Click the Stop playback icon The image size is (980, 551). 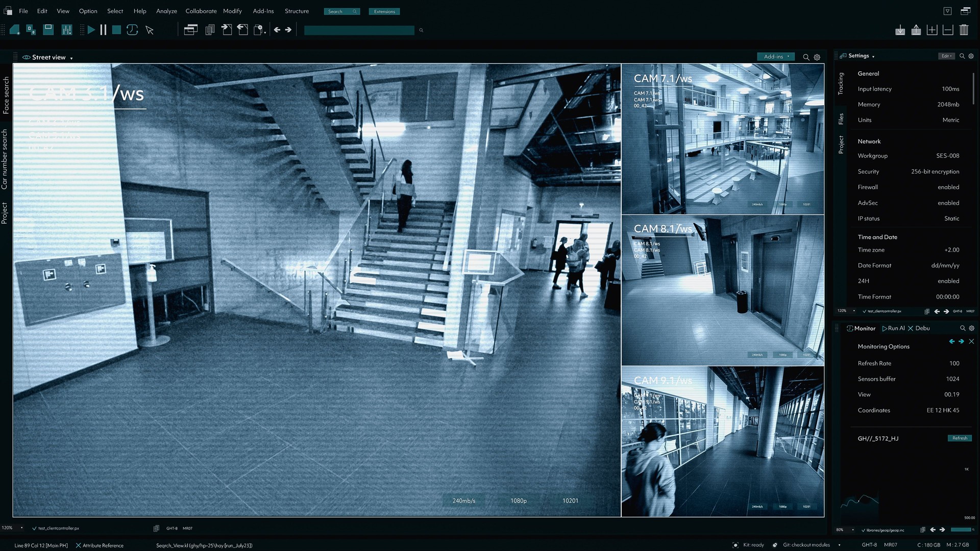[115, 30]
